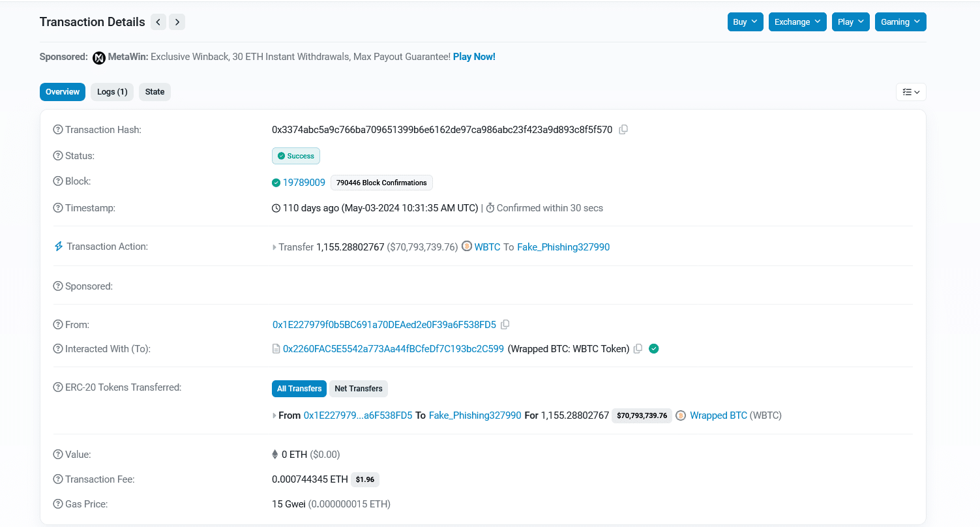Click the $1.96 fee badge

(365, 479)
